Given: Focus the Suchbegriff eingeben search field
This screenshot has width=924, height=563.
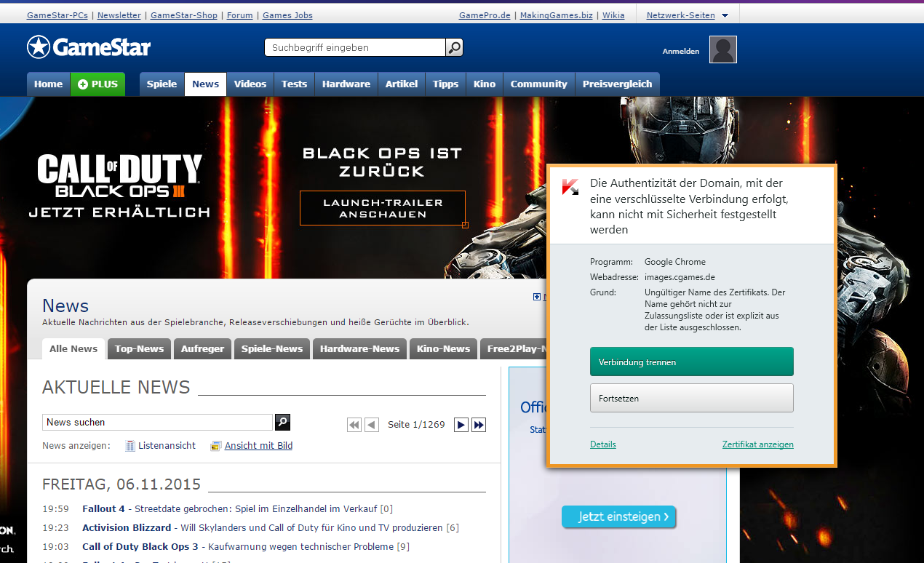Looking at the screenshot, I should (x=355, y=47).
